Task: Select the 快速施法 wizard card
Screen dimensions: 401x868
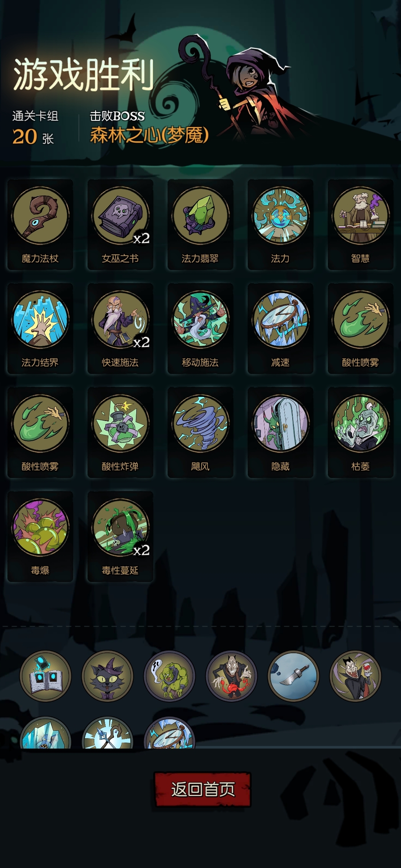Action: [x=120, y=328]
